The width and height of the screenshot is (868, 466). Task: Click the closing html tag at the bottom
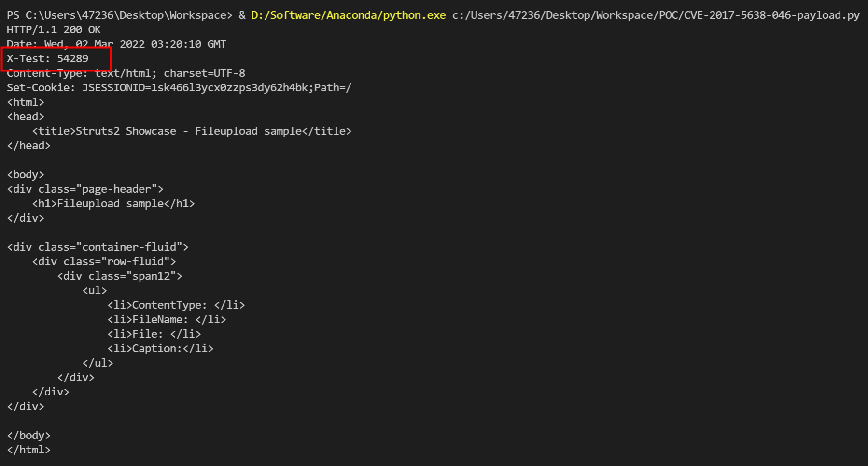[x=28, y=450]
